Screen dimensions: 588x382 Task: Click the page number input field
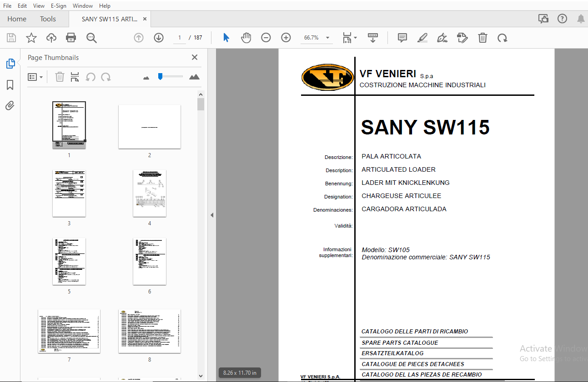180,38
